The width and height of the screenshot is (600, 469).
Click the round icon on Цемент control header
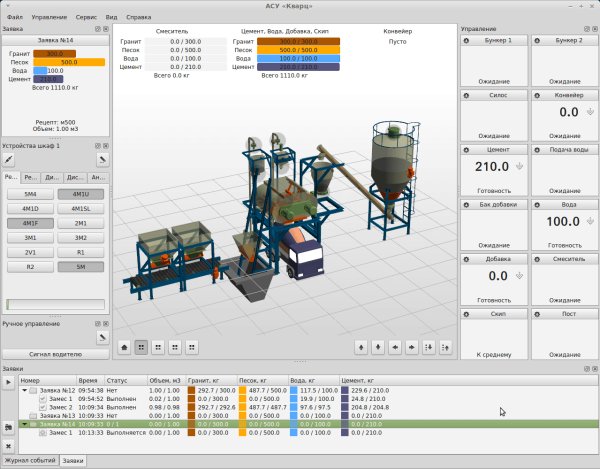pos(467,149)
